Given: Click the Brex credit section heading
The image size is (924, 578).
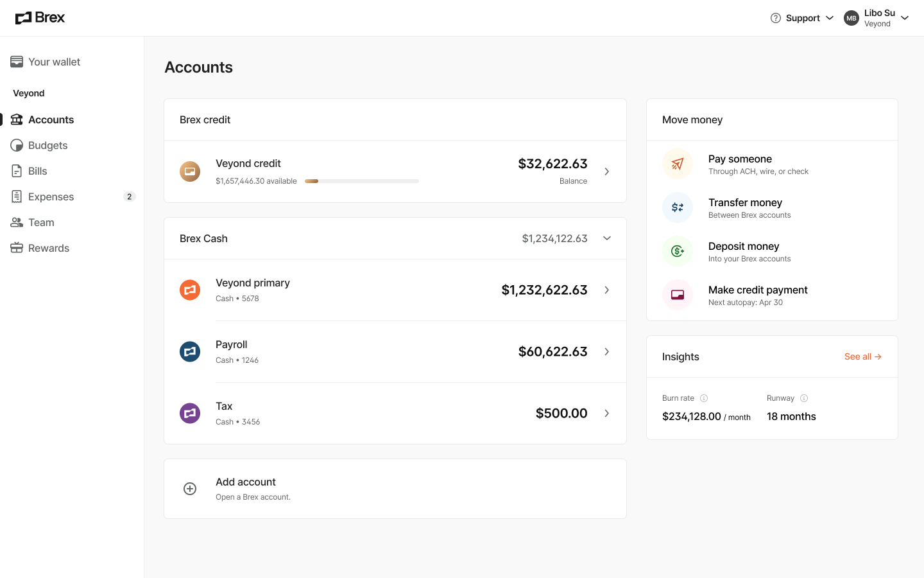Looking at the screenshot, I should pos(205,119).
